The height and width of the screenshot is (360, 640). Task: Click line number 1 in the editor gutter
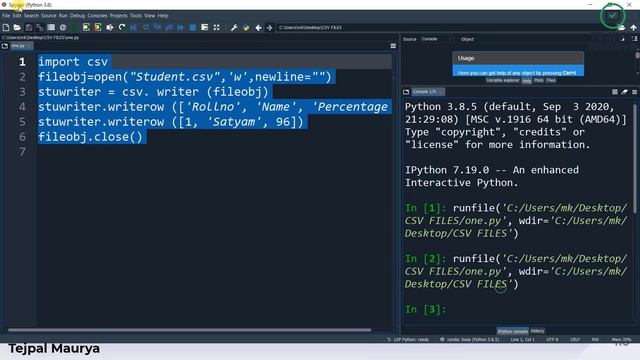pyautogui.click(x=22, y=62)
